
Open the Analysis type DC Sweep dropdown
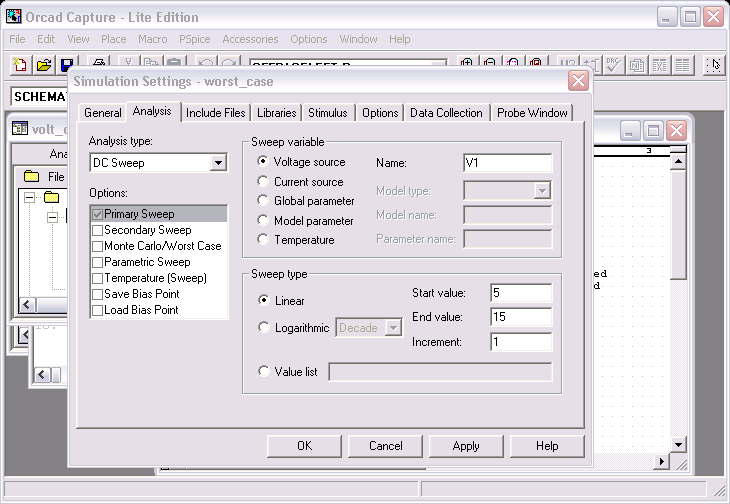(217, 163)
